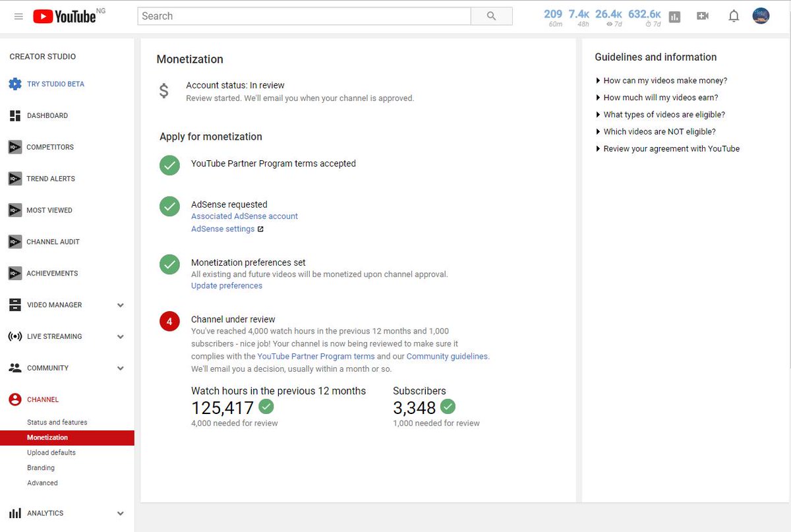This screenshot has height=532, width=791.
Task: Click the Most Viewed sidebar icon
Action: coord(15,210)
